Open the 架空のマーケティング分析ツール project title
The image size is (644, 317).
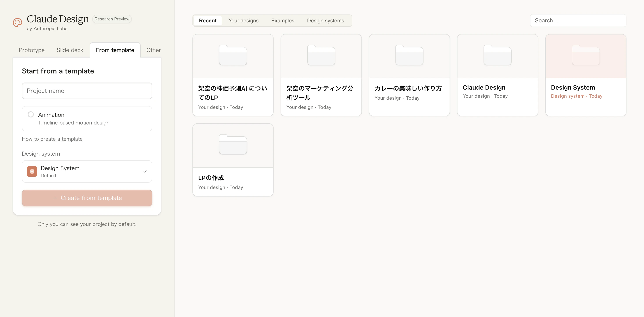(x=320, y=93)
